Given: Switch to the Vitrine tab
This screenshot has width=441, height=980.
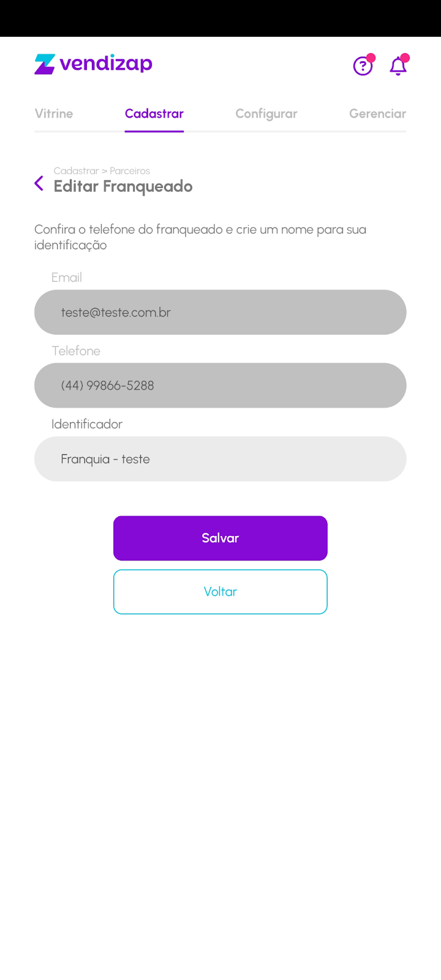Looking at the screenshot, I should click(x=54, y=113).
